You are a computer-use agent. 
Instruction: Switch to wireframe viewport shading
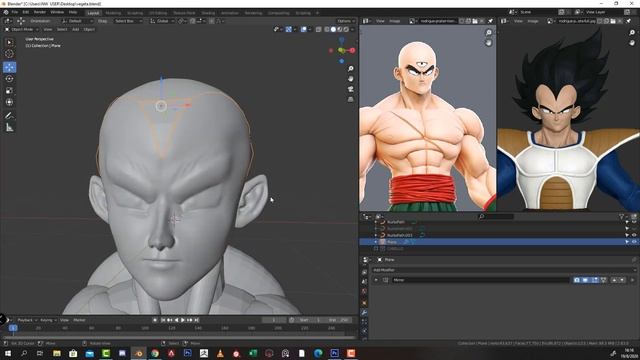click(327, 29)
